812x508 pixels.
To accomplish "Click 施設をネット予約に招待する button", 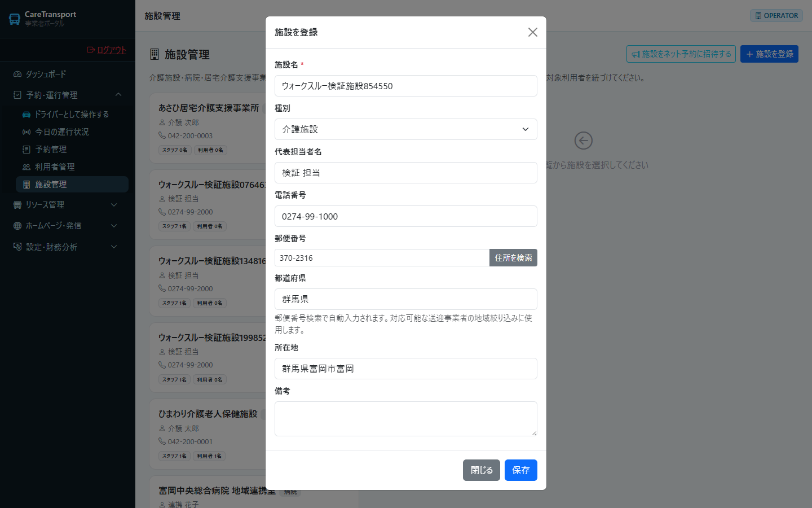I will pyautogui.click(x=681, y=54).
